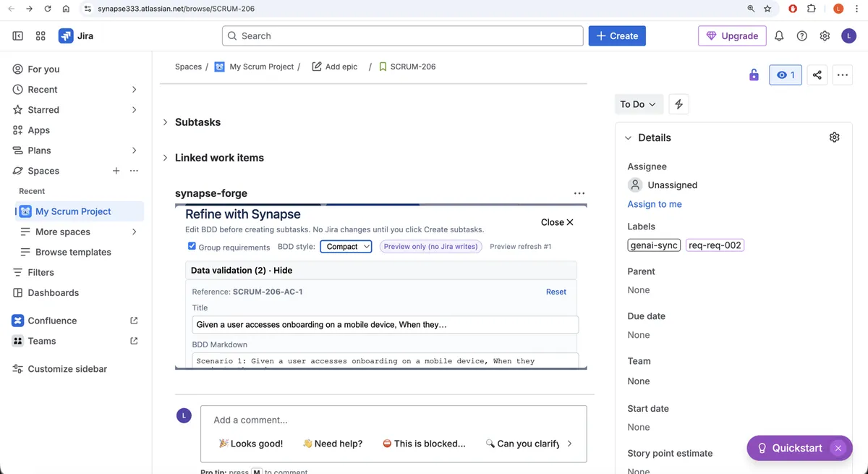Collapse the sidebar toggle icon
The height and width of the screenshot is (474, 868).
[x=18, y=35]
